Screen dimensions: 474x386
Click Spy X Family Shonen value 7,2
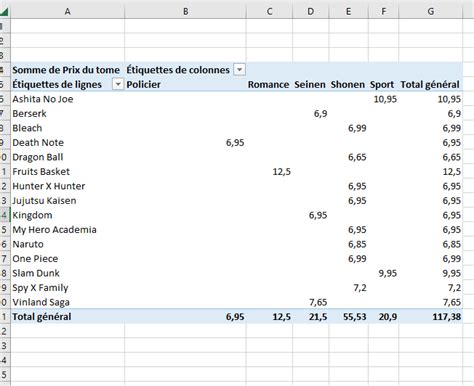[x=360, y=288]
